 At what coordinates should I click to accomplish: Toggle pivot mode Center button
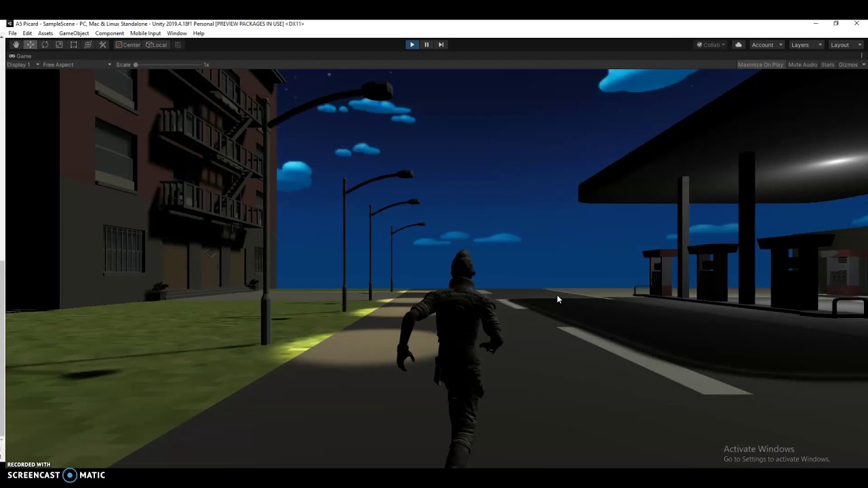tap(128, 45)
